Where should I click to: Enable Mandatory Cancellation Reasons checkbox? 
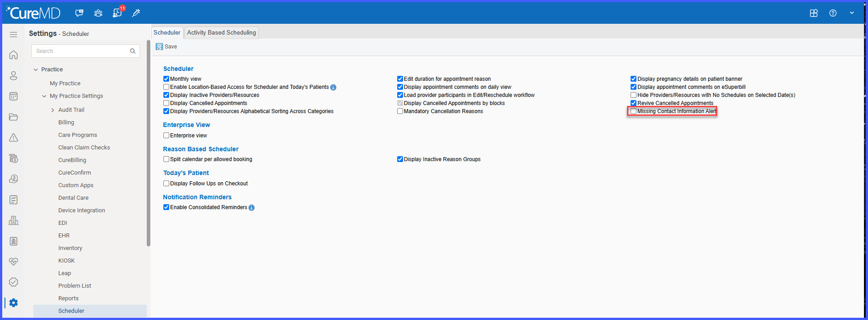[400, 111]
